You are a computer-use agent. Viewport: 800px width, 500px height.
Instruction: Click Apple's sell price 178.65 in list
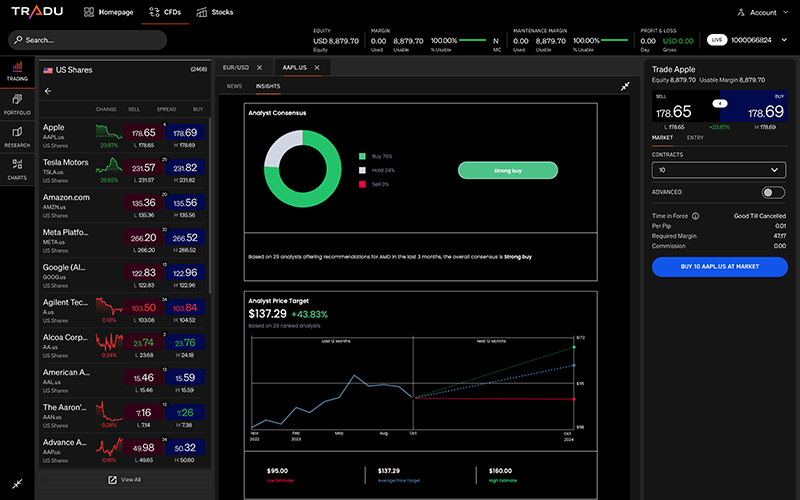pyautogui.click(x=144, y=133)
